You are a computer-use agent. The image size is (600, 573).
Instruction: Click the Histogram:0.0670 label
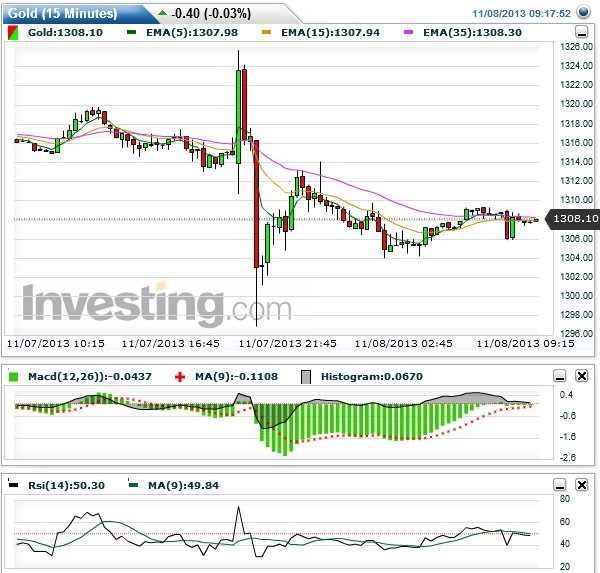(372, 377)
